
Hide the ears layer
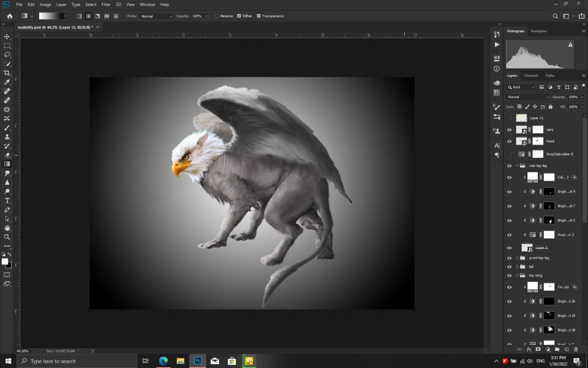click(509, 130)
